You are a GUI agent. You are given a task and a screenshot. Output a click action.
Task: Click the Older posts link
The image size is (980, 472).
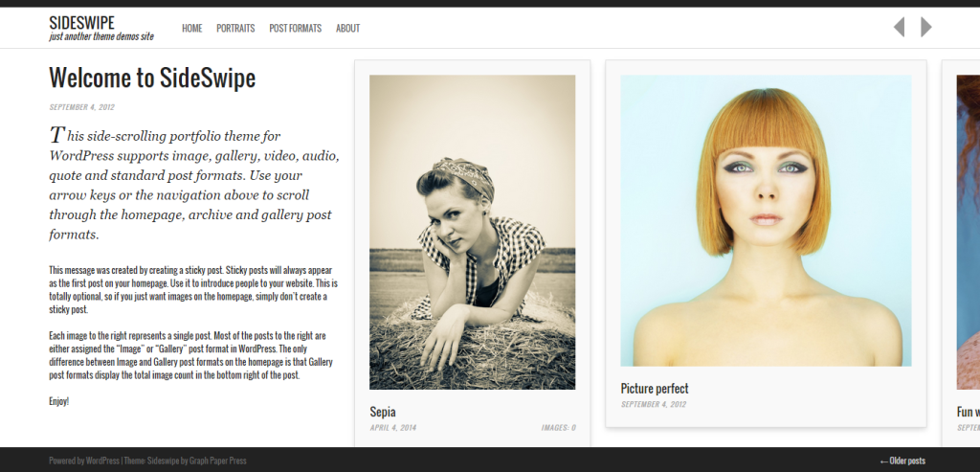click(902, 461)
